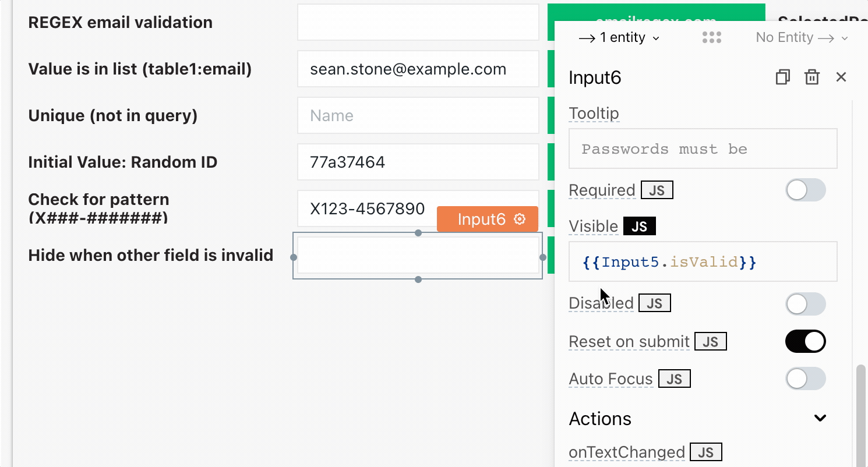Turn on the Disabled toggle switch
This screenshot has width=868, height=467.
coord(805,303)
